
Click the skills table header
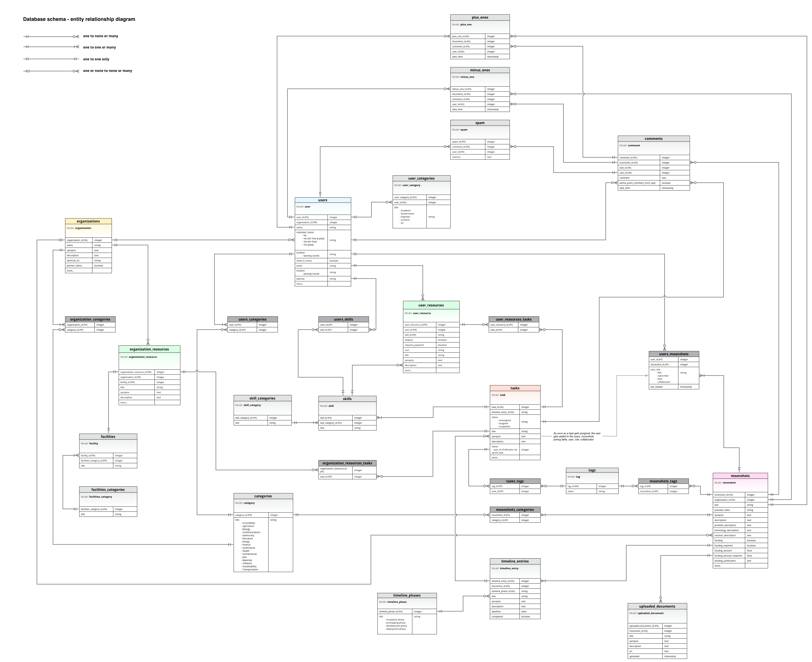click(x=347, y=398)
